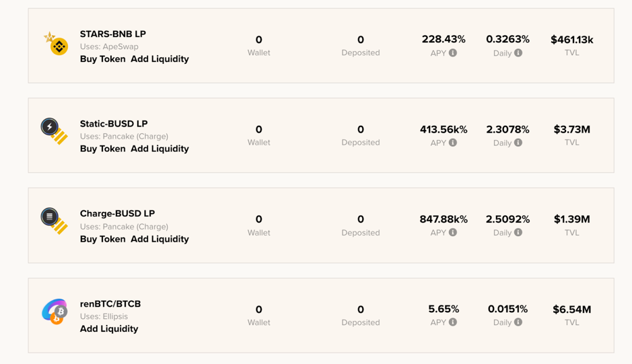Click the renBTC/BTCB token icon

click(x=55, y=311)
